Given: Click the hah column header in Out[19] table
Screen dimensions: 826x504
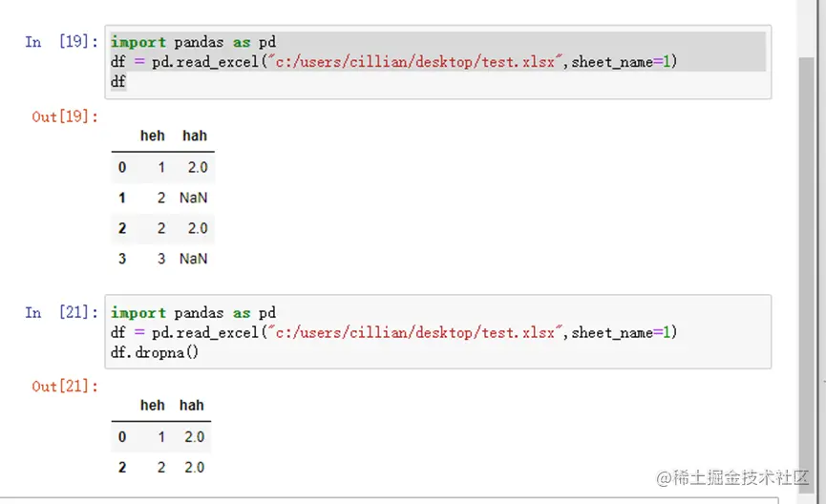Looking at the screenshot, I should coord(194,136).
